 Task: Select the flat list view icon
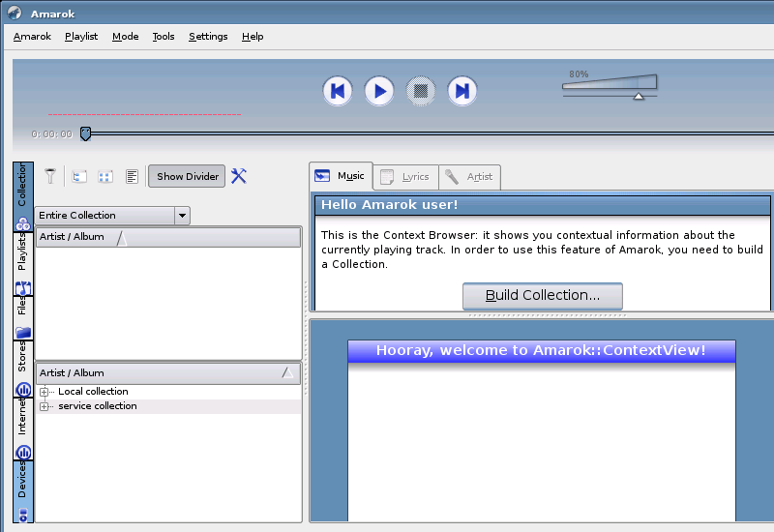pyautogui.click(x=132, y=176)
